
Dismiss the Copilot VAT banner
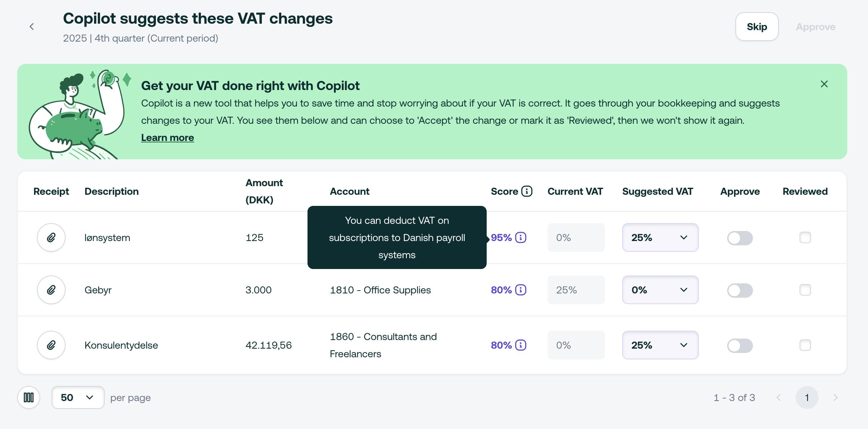(x=824, y=84)
